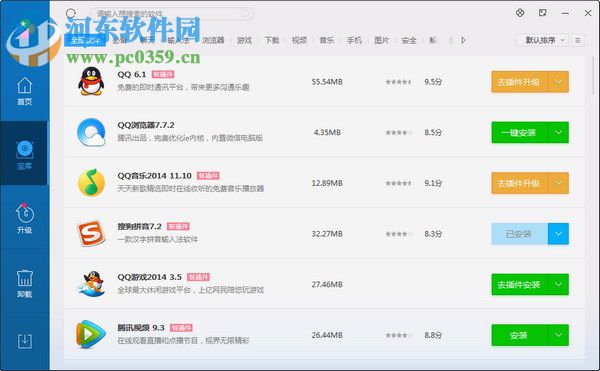Click 去插件安装 for QQ游戏2014

click(520, 285)
